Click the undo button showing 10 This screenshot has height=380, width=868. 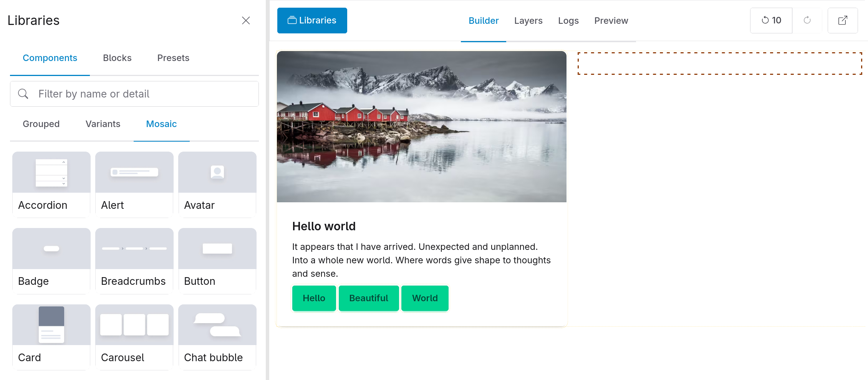pyautogui.click(x=771, y=20)
